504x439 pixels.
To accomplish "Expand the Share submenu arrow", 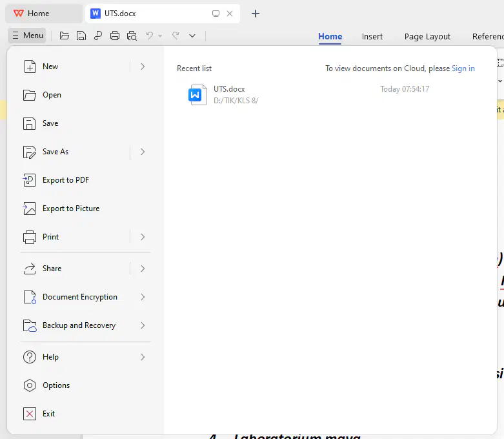I will [x=143, y=269].
